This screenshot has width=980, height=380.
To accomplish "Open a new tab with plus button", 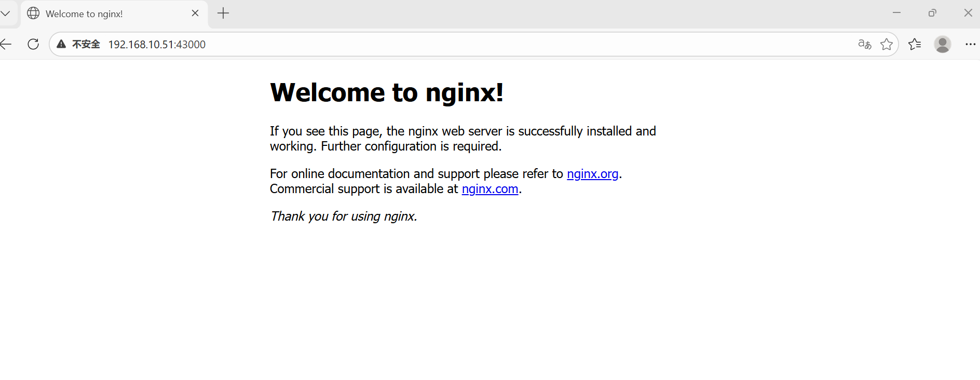I will 223,13.
